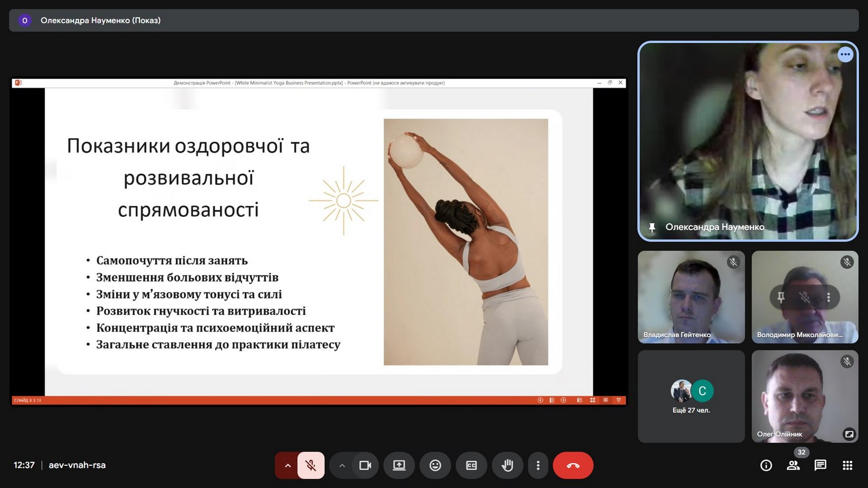Open the 'Ещё 27 чел.' participants tile
This screenshot has width=868, height=488.
691,396
